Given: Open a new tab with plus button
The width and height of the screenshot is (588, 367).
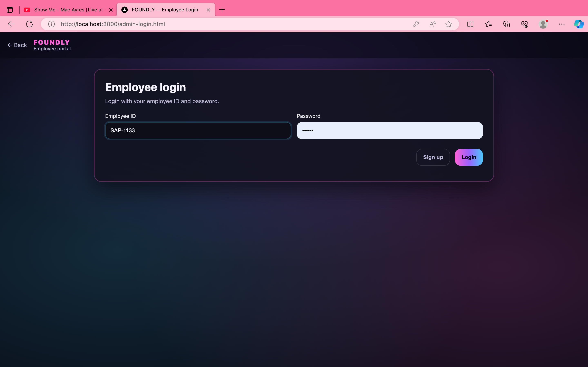Looking at the screenshot, I should (x=222, y=10).
